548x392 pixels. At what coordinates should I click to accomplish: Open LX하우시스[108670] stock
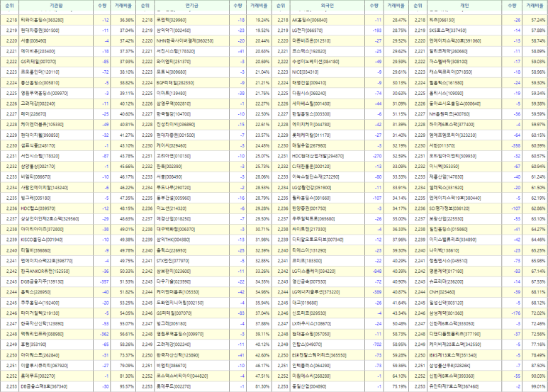click(311, 324)
